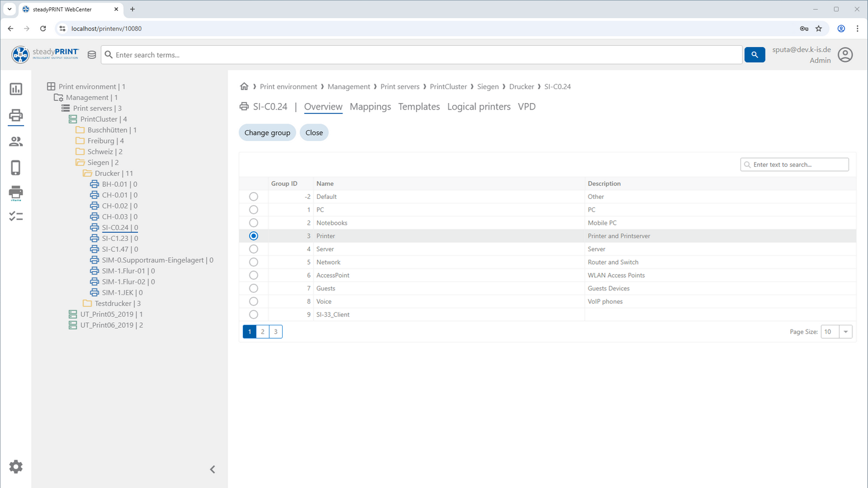Click the table search text field

tap(794, 164)
